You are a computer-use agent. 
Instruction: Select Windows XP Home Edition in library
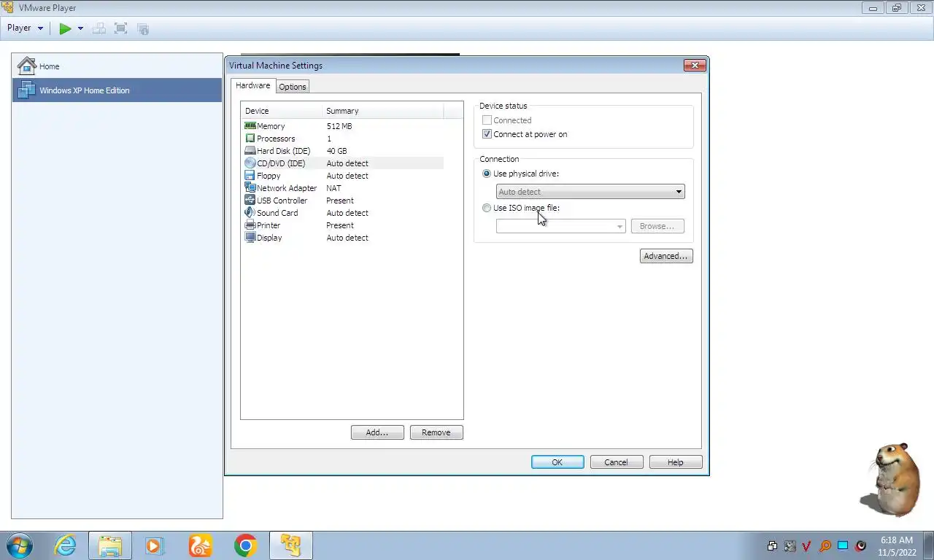click(x=117, y=90)
